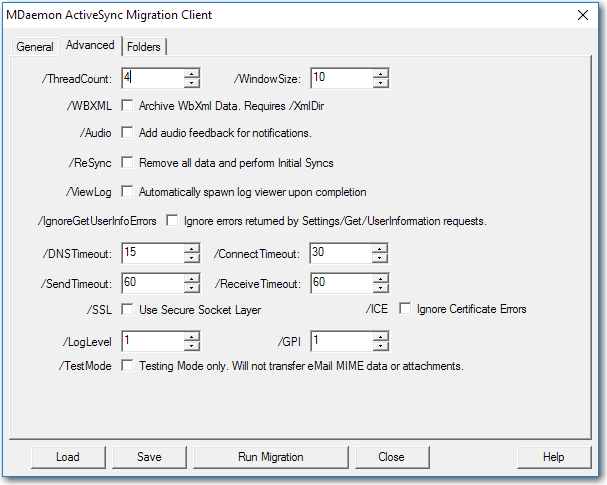Raise LogLevel using the up arrow

[x=192, y=337]
